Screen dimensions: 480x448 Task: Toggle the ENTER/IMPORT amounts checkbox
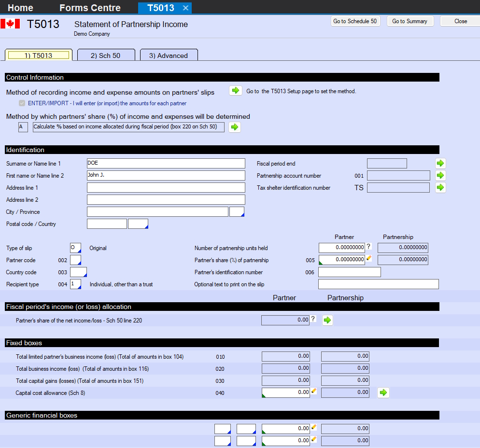pos(21,103)
